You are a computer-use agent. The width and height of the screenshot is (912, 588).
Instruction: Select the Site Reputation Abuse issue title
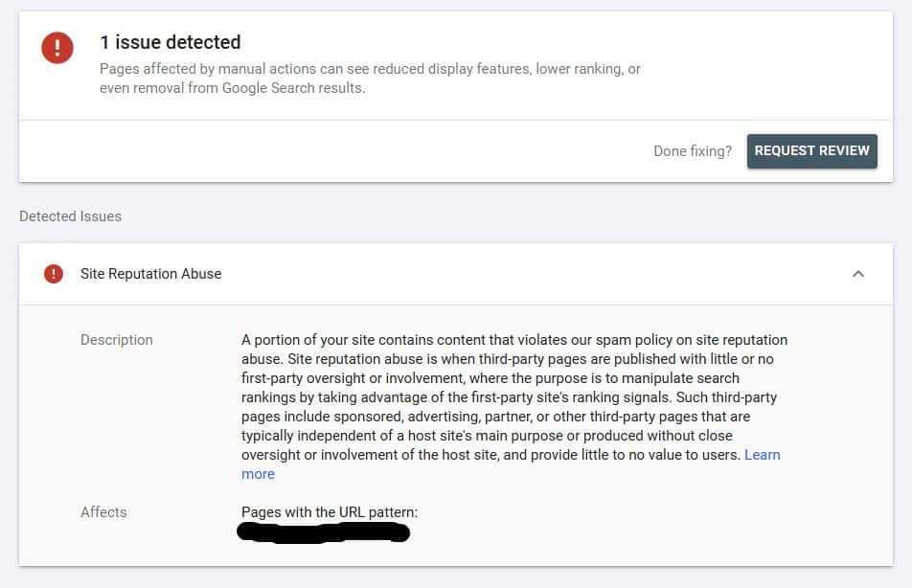tap(150, 274)
